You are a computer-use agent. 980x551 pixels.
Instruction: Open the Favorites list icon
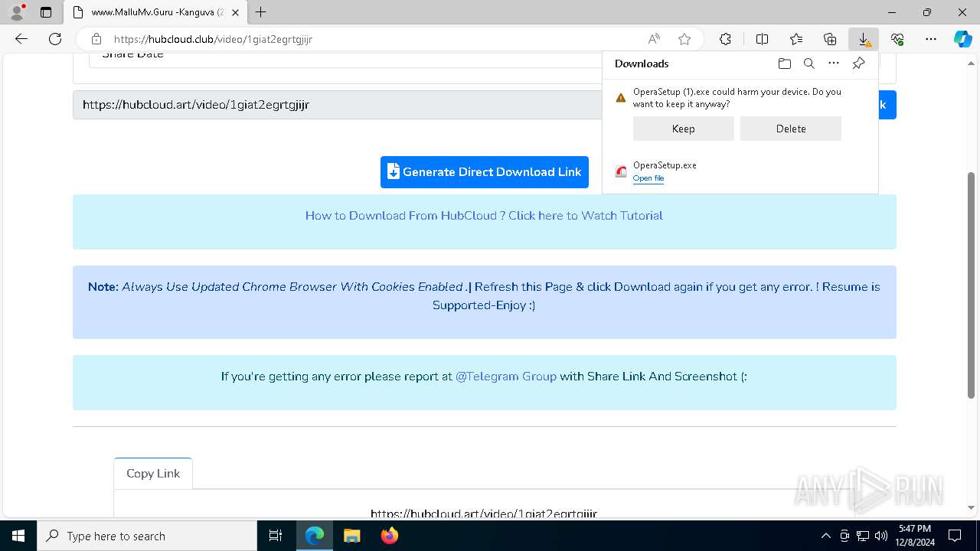pyautogui.click(x=796, y=39)
